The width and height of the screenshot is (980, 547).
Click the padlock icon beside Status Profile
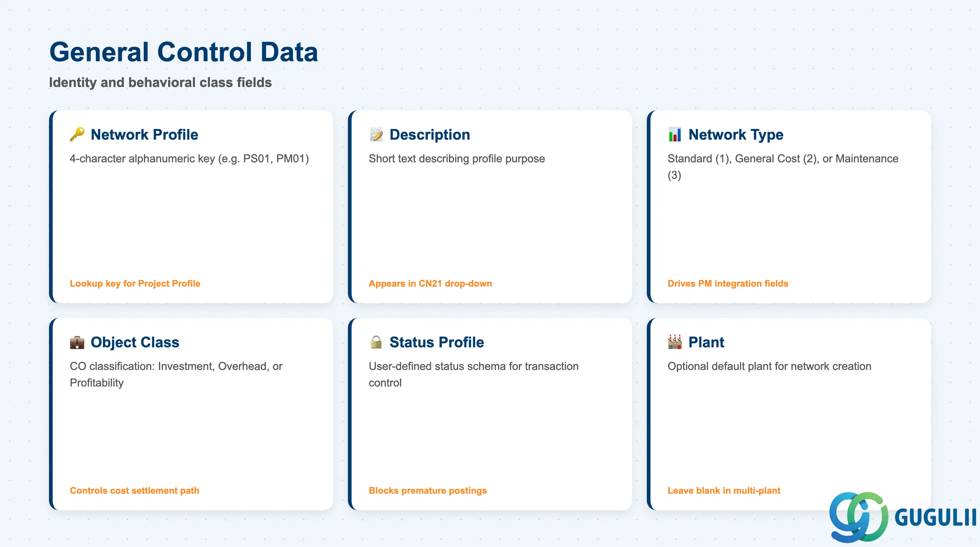click(376, 342)
